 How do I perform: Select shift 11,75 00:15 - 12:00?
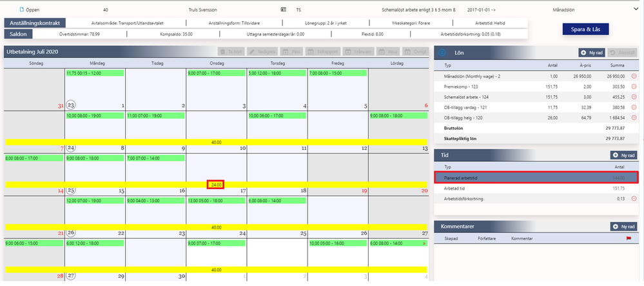coord(95,73)
